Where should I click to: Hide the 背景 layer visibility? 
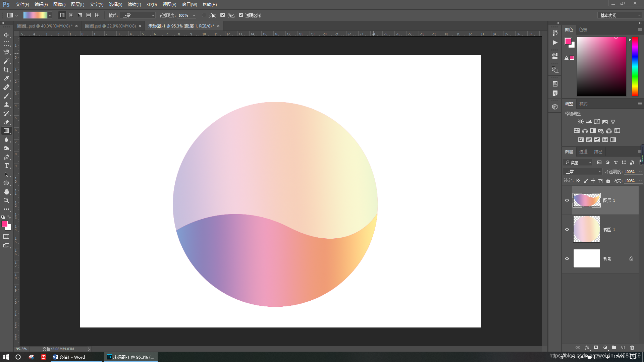[x=567, y=259]
